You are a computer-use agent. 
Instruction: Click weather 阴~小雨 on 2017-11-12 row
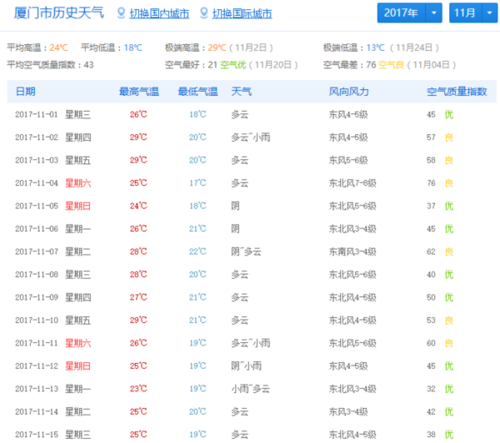(246, 366)
